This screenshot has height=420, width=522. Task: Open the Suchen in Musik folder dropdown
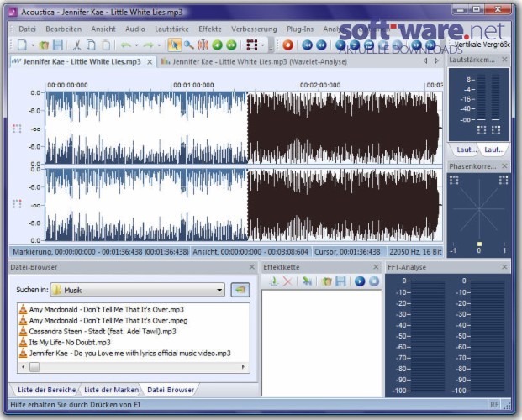pos(219,290)
